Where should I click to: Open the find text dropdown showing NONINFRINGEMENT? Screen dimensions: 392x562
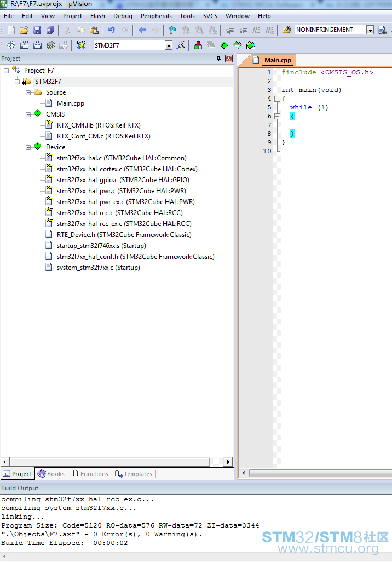[370, 30]
